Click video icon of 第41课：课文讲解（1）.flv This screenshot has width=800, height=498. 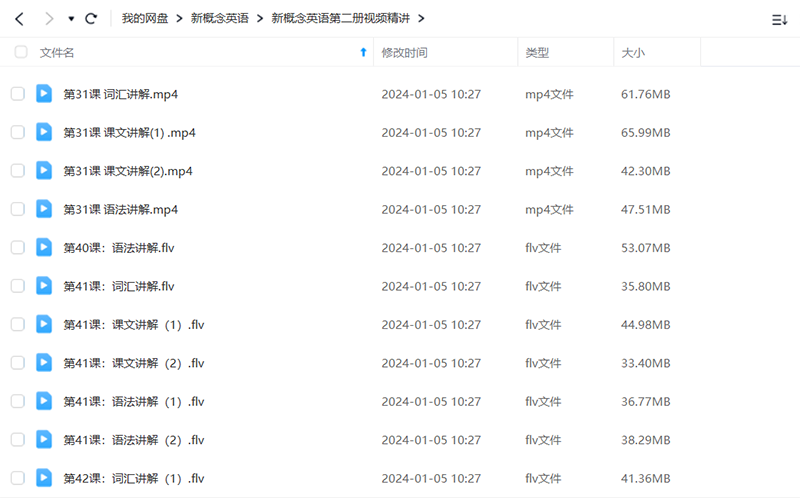44,325
